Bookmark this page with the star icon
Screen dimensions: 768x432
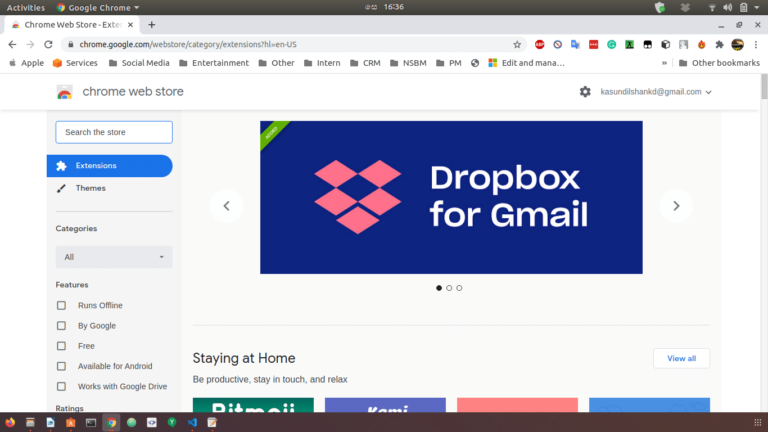[517, 45]
